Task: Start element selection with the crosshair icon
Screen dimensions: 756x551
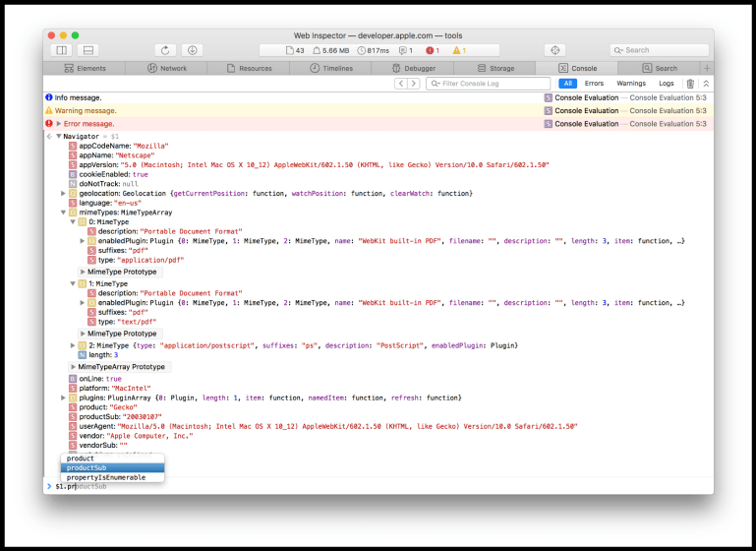Action: click(554, 50)
